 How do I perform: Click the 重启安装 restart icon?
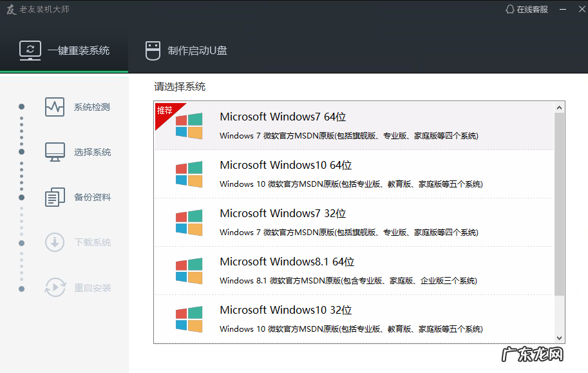point(55,287)
